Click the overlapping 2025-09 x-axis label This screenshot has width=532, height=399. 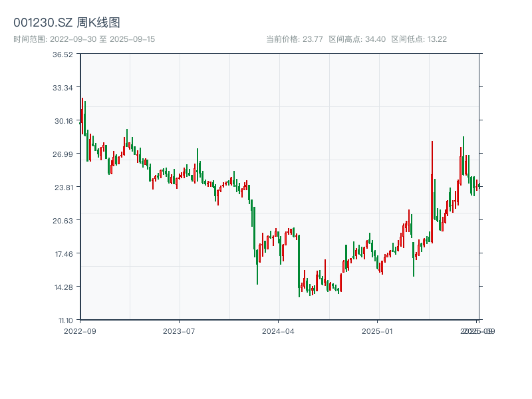478,331
